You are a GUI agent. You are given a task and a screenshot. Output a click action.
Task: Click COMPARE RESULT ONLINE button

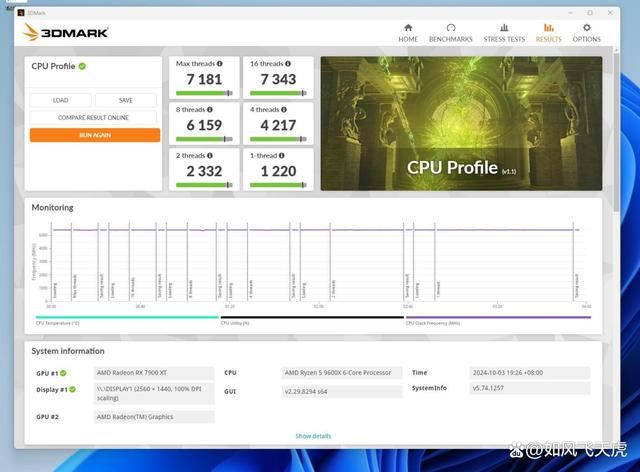tap(94, 117)
